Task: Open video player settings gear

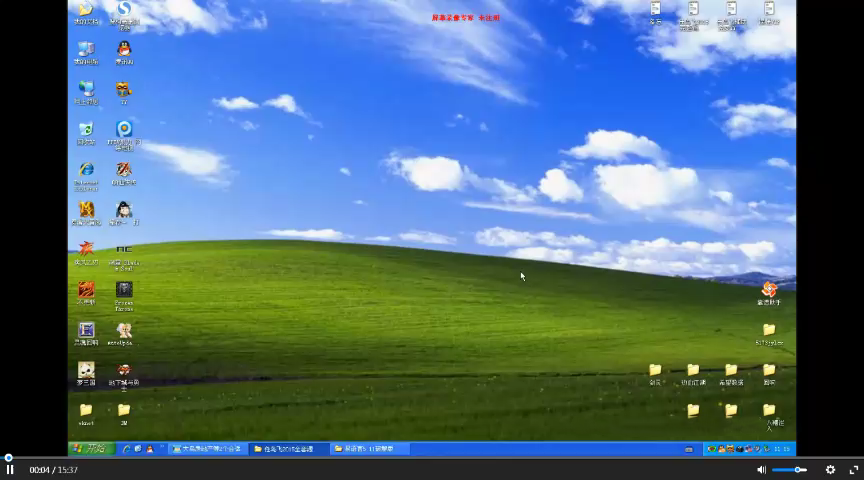Action: coord(830,470)
